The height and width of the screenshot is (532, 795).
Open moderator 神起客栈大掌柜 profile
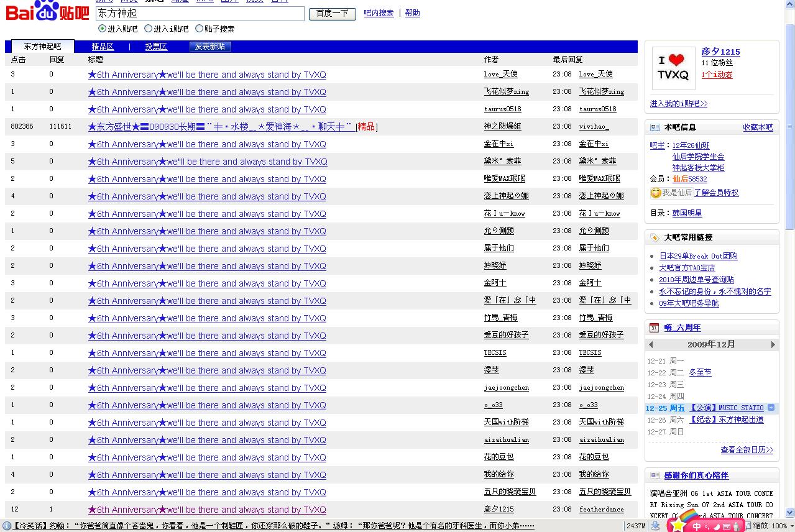(698, 168)
